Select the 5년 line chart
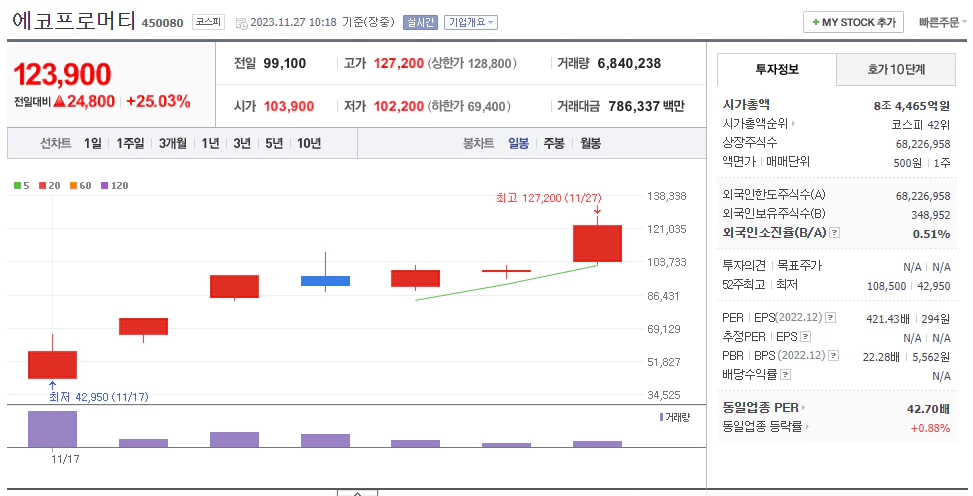Image resolution: width=973 pixels, height=496 pixels. pos(274,143)
